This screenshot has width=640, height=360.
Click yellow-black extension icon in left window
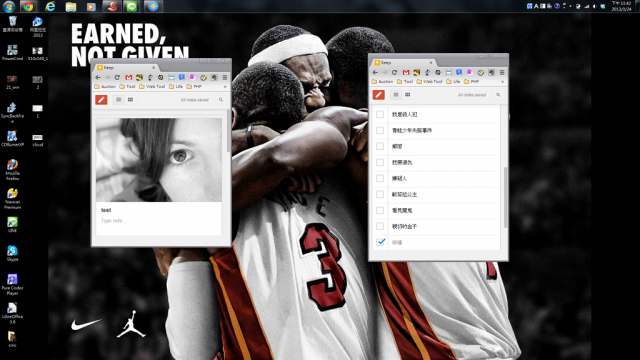pyautogui.click(x=139, y=77)
